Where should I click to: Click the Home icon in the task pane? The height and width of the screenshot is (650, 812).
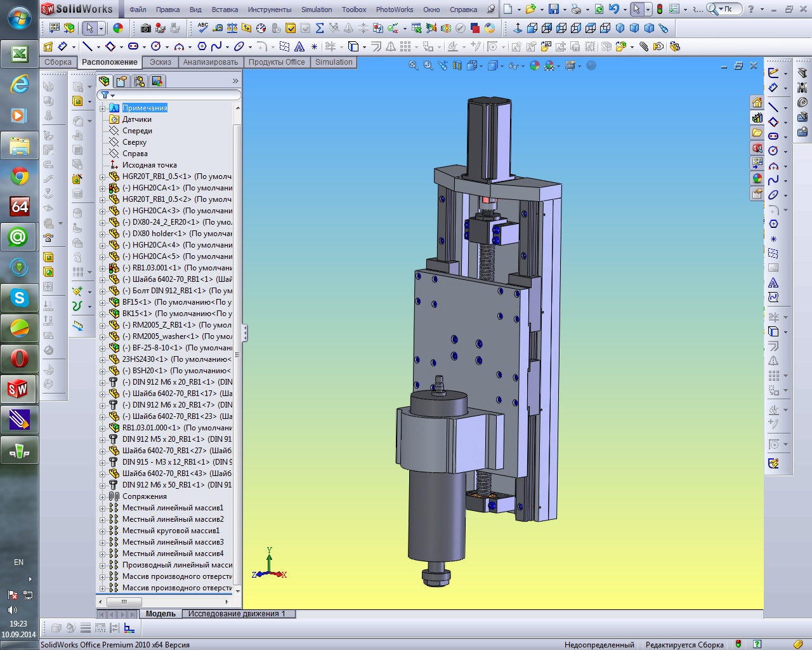click(757, 102)
